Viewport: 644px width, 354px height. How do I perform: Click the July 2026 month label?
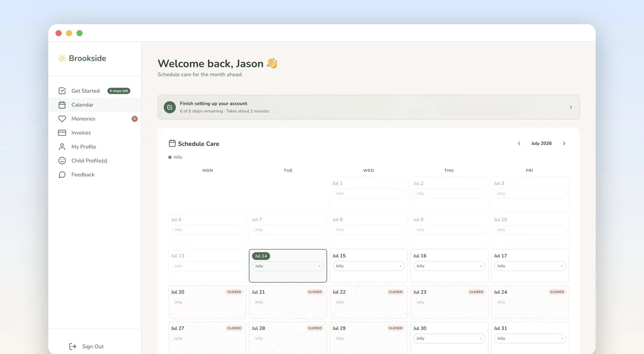click(x=542, y=143)
